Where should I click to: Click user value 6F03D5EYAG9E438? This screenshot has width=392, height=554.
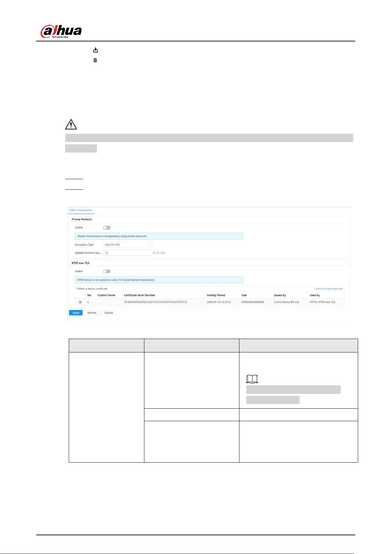tap(253, 302)
